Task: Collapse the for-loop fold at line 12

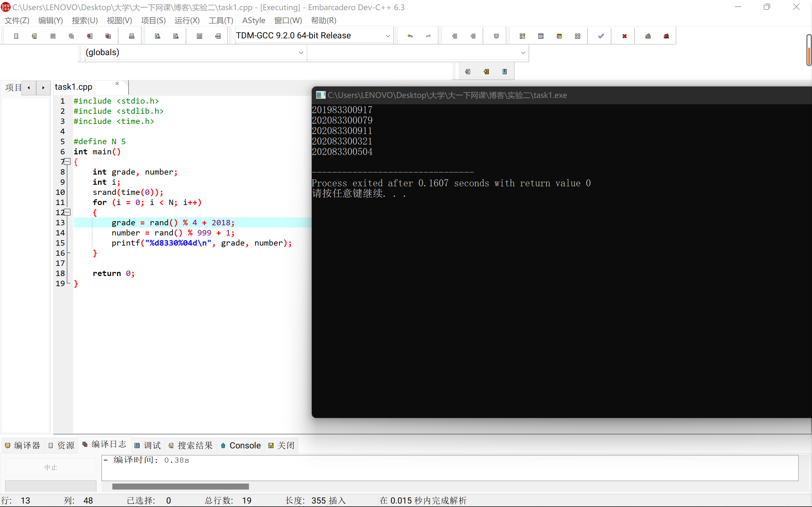Action: [x=68, y=212]
